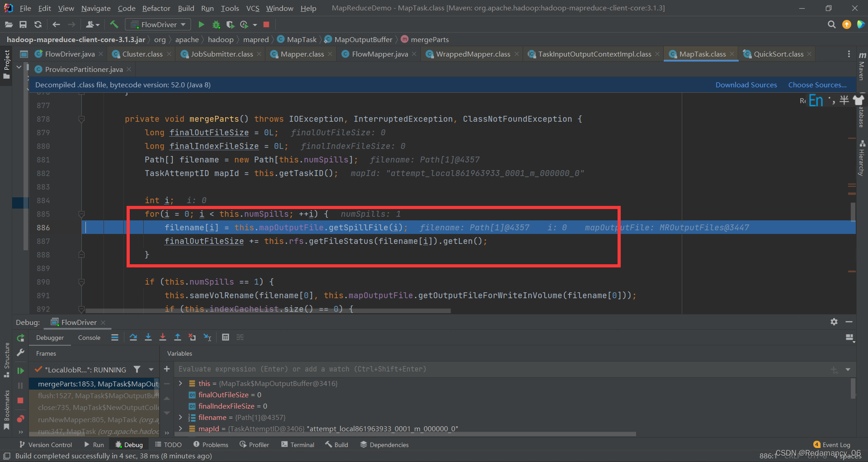Add a new watch with plus icon

(167, 369)
